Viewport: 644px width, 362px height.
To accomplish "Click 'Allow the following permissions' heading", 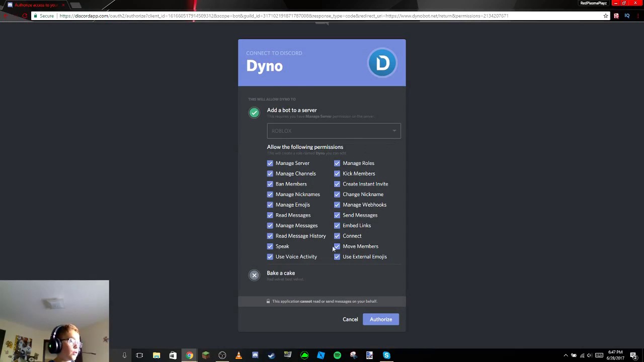I will [305, 147].
